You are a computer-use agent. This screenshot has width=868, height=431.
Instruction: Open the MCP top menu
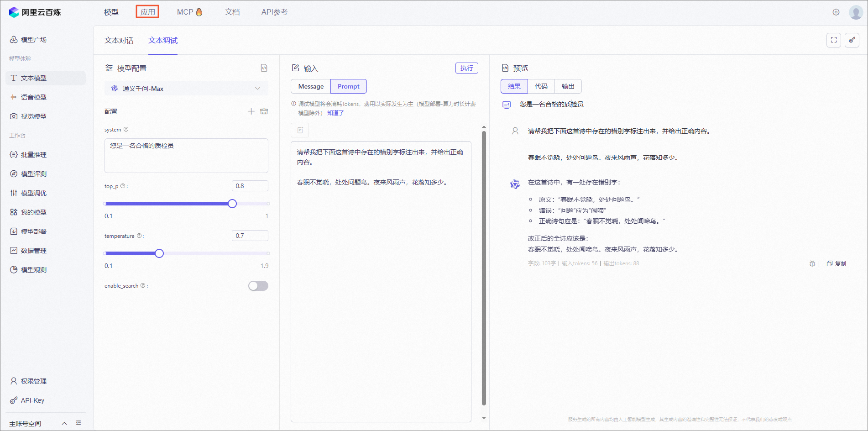pyautogui.click(x=190, y=12)
